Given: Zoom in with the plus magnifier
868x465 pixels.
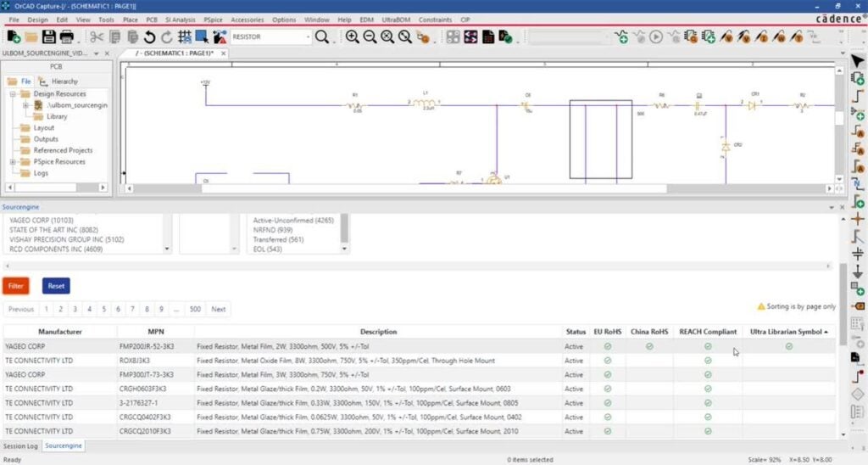Looking at the screenshot, I should pos(352,37).
